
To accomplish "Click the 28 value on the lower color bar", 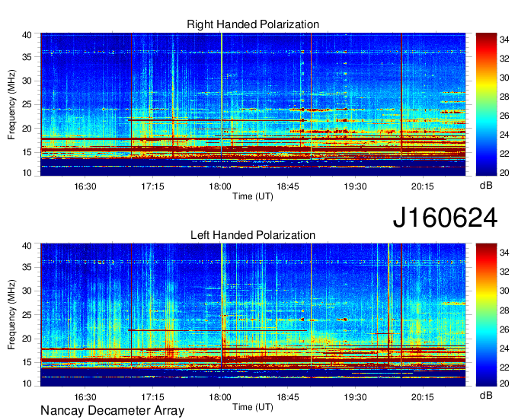I will pyautogui.click(x=504, y=310).
